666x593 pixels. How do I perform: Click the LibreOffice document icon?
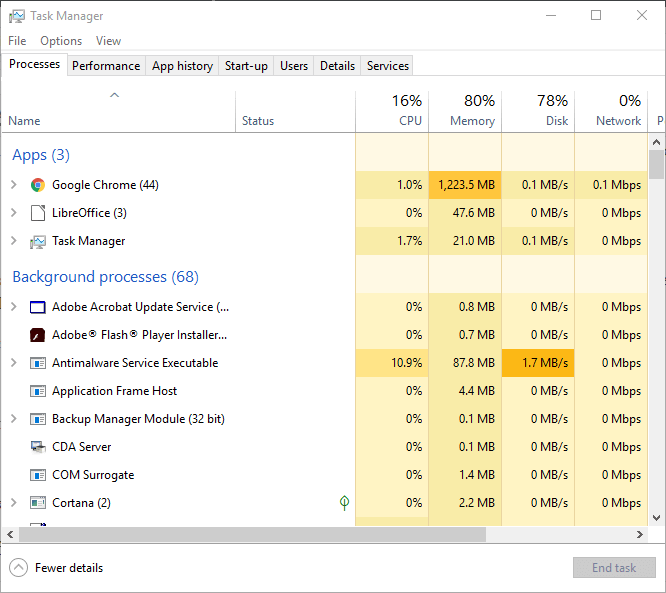coord(38,213)
